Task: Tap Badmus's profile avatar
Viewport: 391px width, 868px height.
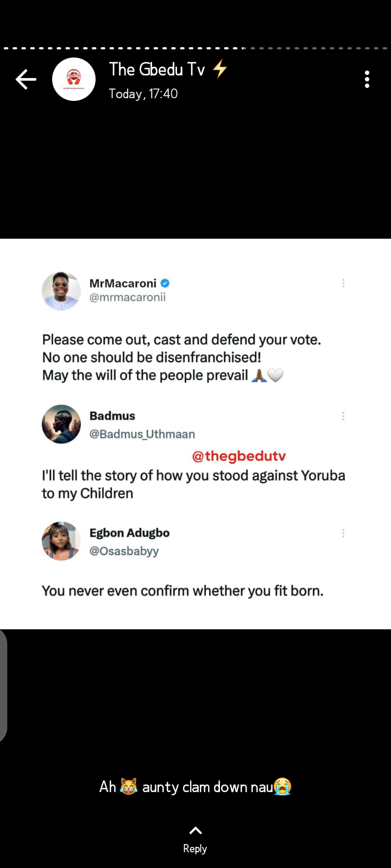Action: tap(61, 424)
